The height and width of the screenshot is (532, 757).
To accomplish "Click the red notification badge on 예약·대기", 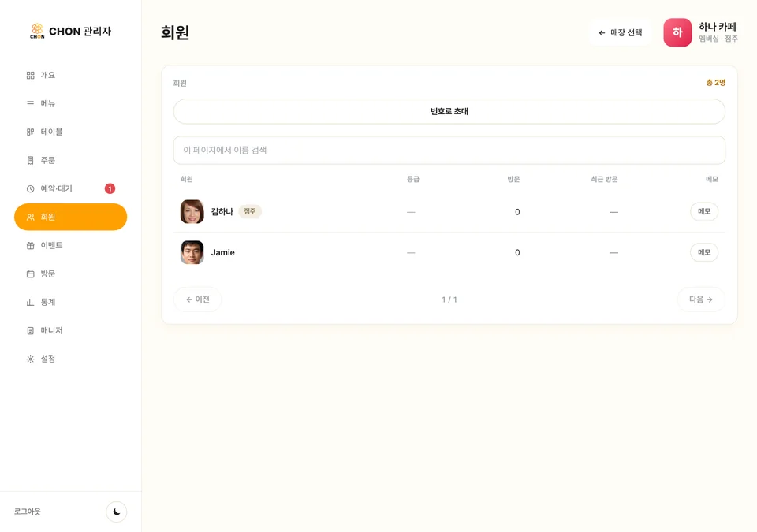I will (x=110, y=188).
